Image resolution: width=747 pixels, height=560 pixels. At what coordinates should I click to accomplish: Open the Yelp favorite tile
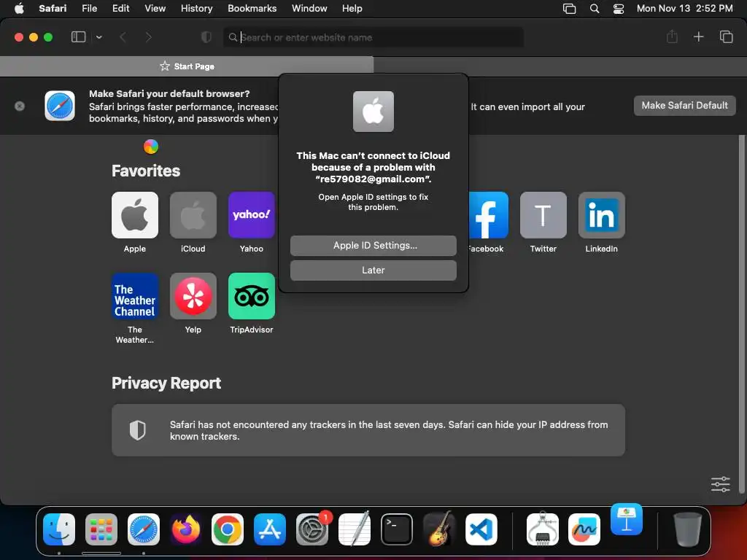pos(193,296)
